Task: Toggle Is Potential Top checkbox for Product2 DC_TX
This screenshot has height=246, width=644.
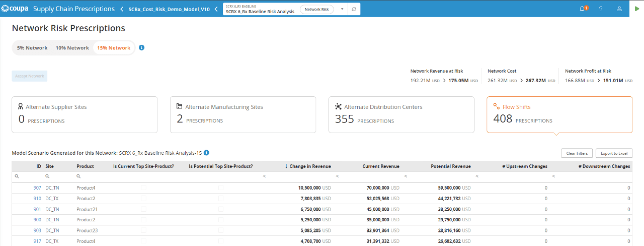Action: tap(220, 198)
